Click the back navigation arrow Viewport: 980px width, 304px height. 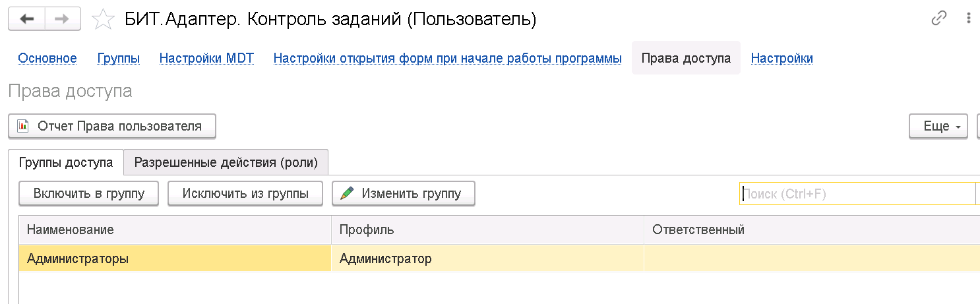tap(26, 19)
